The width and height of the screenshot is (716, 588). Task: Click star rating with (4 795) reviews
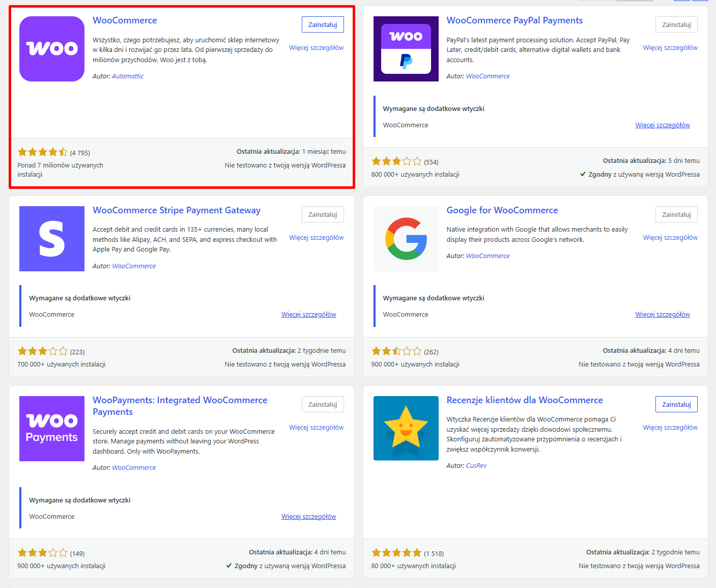43,152
